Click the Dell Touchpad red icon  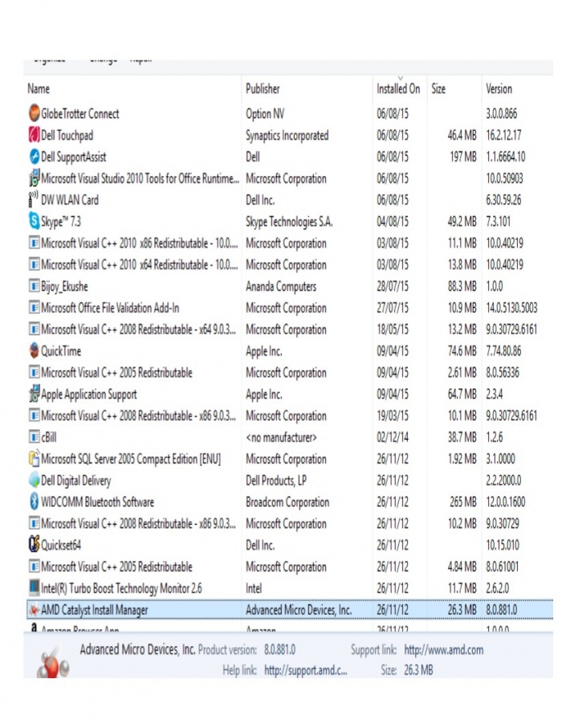coord(34,134)
